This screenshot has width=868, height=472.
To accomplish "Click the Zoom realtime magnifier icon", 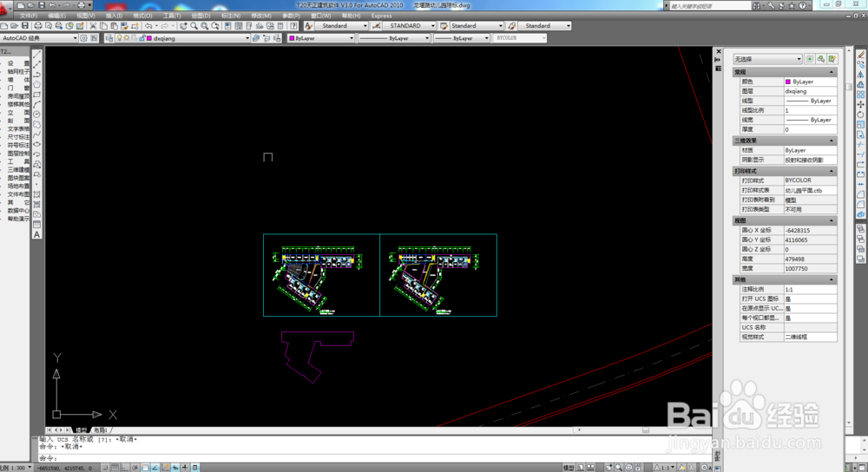I will [194, 26].
